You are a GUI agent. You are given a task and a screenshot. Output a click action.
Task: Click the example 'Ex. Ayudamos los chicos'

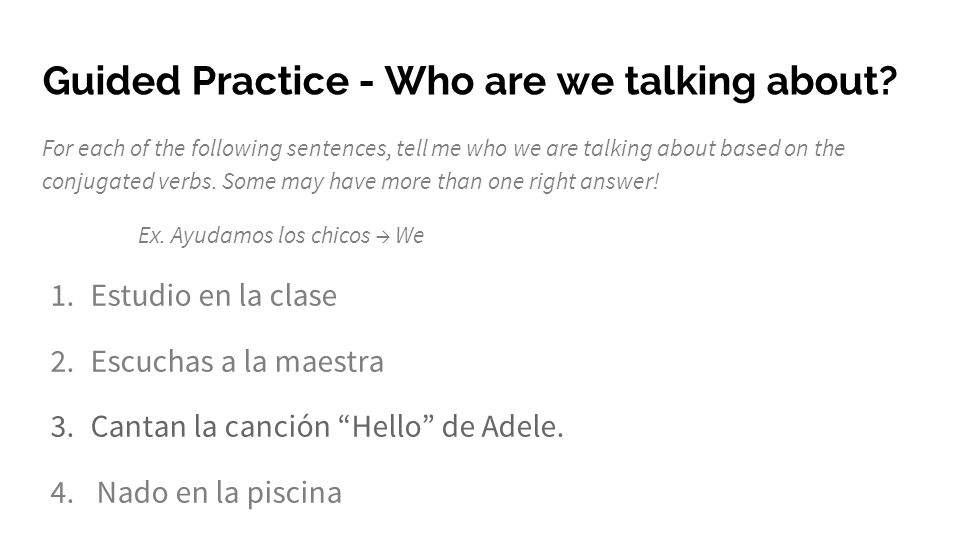254,236
